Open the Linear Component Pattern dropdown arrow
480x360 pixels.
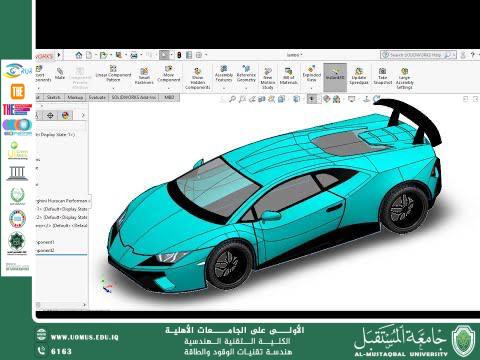pyautogui.click(x=113, y=88)
